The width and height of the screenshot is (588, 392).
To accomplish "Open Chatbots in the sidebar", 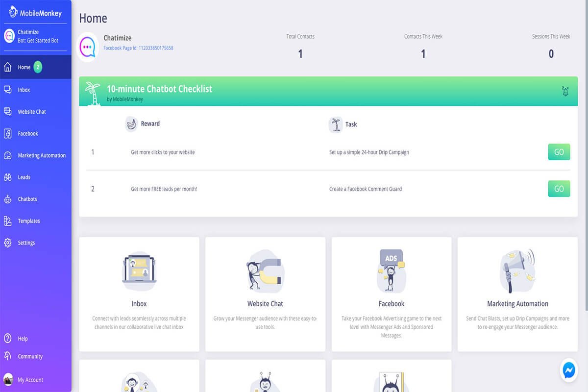I will [36, 199].
